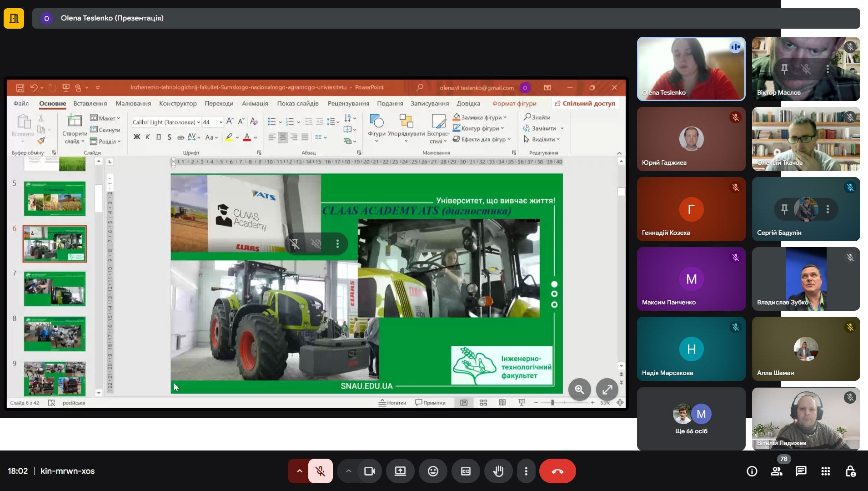This screenshot has height=491, width=868.
Task: Toggle the camera on or off
Action: (x=370, y=471)
